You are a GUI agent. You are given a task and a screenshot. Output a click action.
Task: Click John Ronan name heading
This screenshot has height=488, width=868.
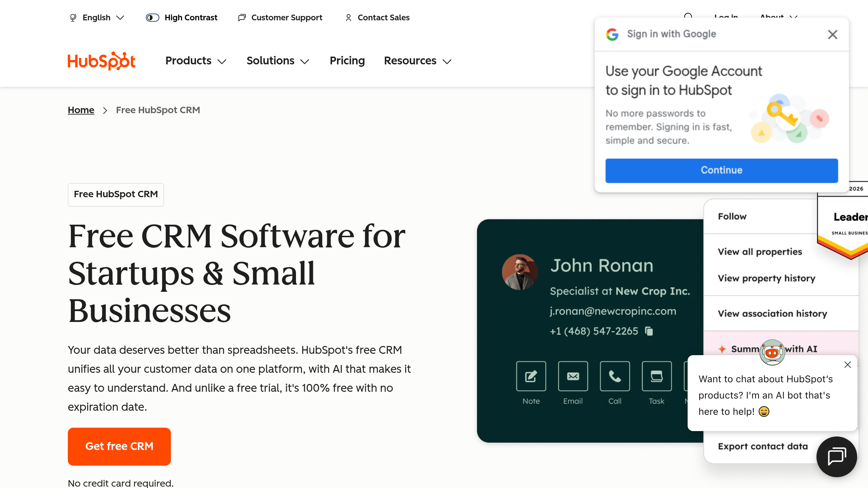point(602,265)
